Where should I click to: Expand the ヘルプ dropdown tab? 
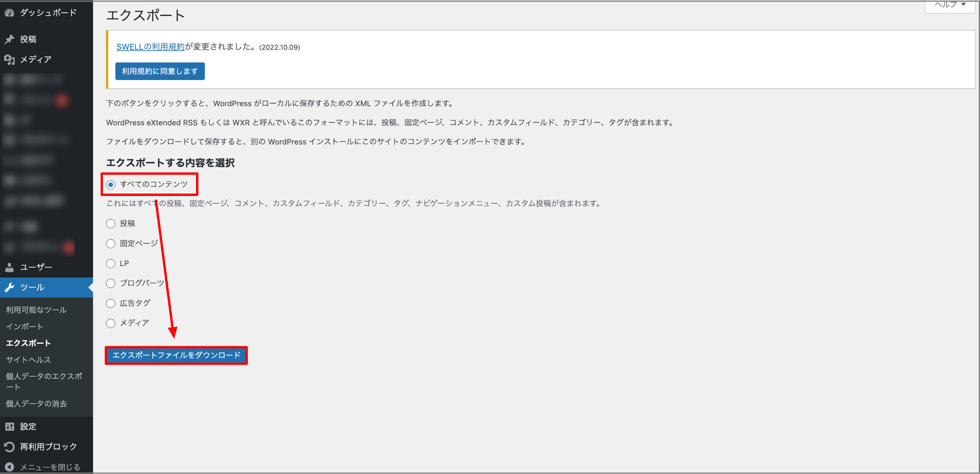click(x=950, y=5)
